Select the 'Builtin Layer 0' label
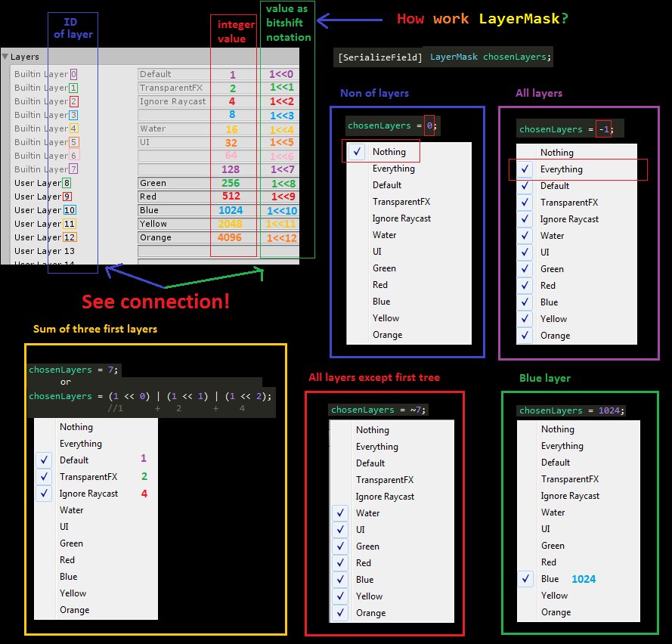Viewport: 672px width, 644px height. [45, 74]
